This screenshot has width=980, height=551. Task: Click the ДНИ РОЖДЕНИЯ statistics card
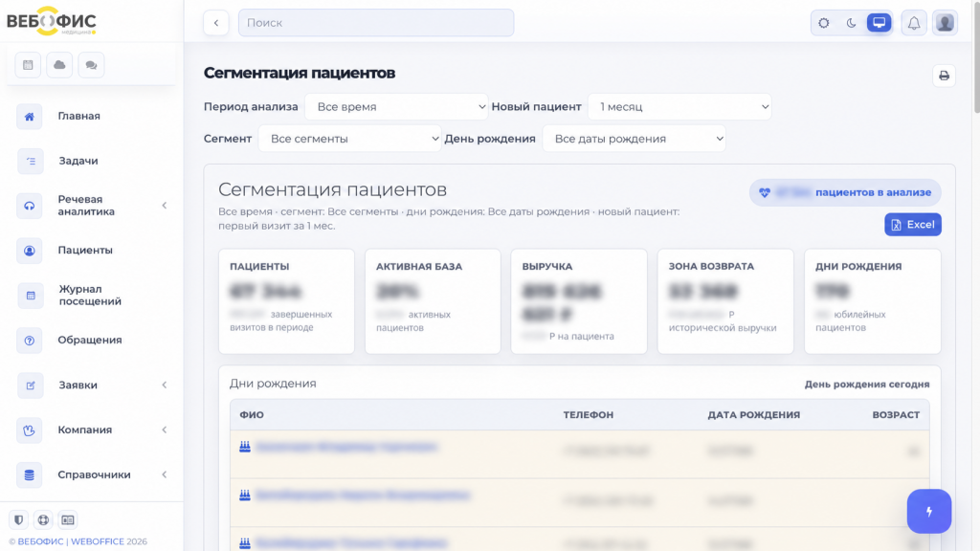coord(873,301)
